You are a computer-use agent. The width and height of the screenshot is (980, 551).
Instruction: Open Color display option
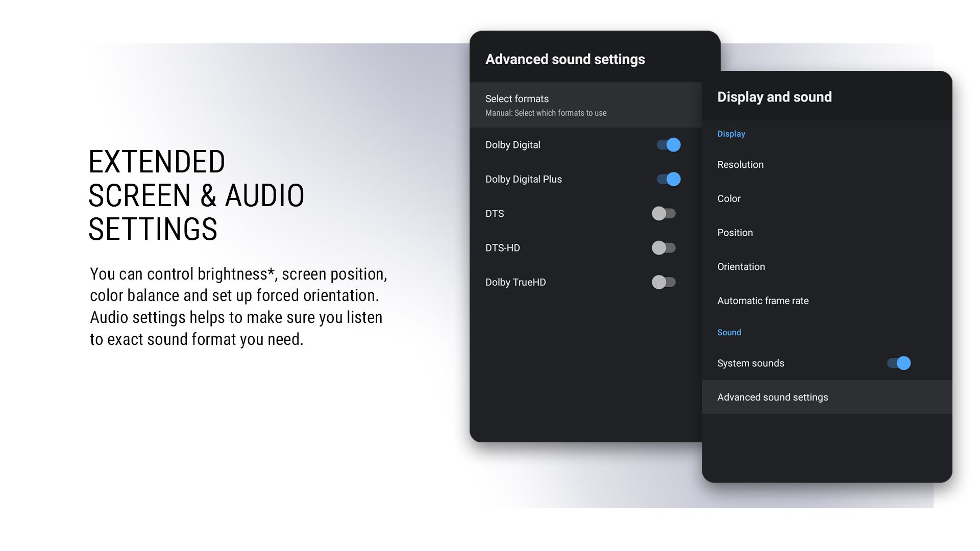tap(729, 198)
